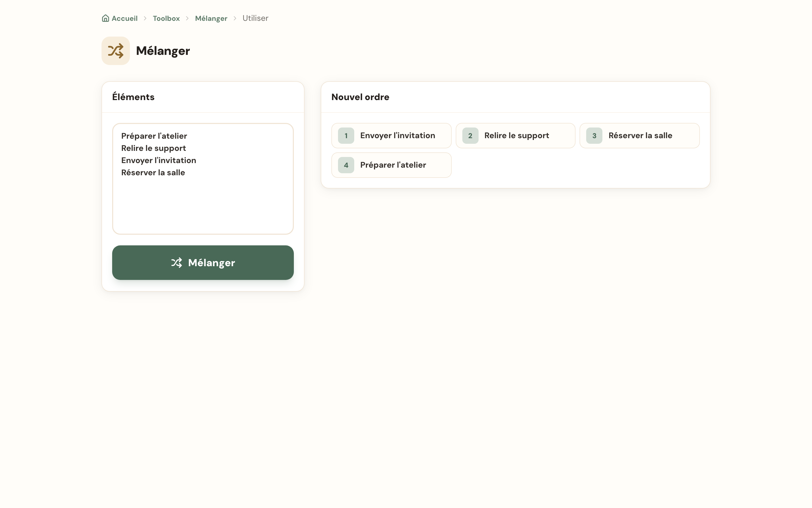Open the Mélanger breadcrumb link

[211, 18]
